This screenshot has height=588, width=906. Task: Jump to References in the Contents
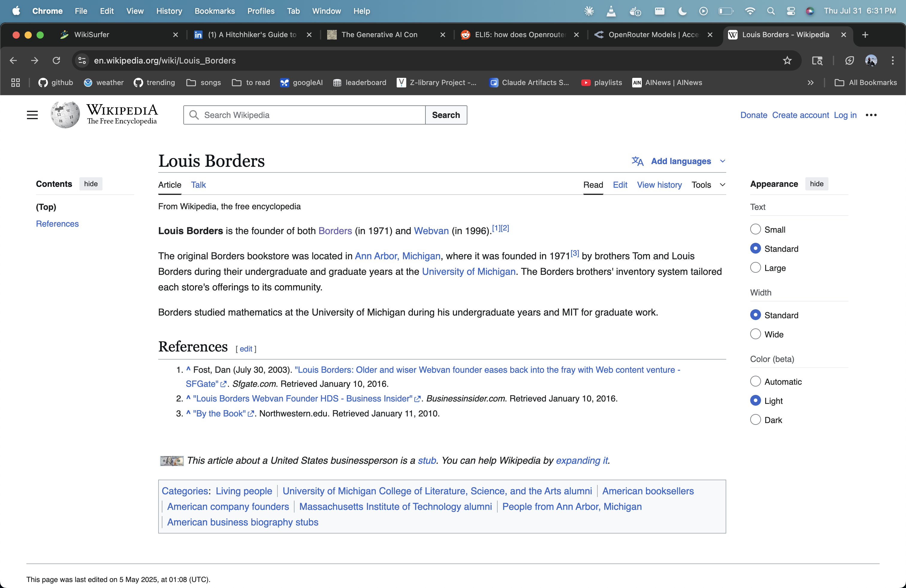(57, 224)
